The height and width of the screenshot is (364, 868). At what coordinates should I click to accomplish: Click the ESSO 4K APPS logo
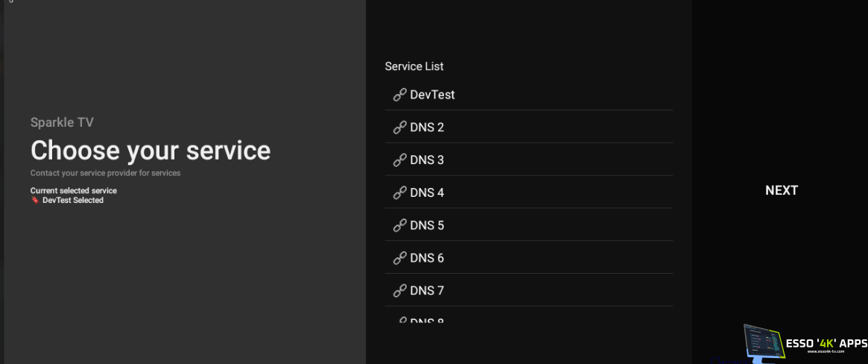coord(806,343)
